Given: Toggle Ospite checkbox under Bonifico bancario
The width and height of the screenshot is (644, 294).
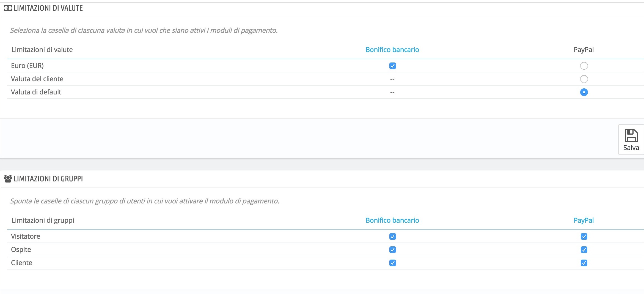Looking at the screenshot, I should pos(392,250).
